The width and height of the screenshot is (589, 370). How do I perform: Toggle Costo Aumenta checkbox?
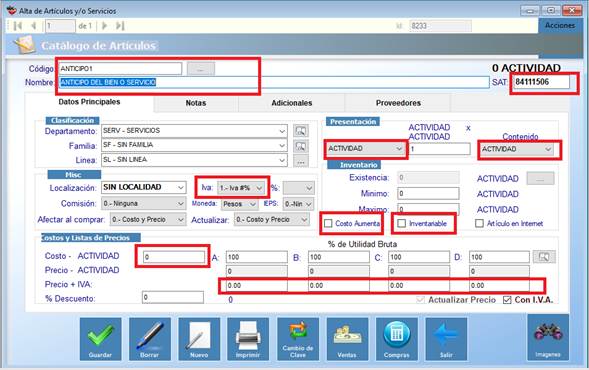coord(328,224)
